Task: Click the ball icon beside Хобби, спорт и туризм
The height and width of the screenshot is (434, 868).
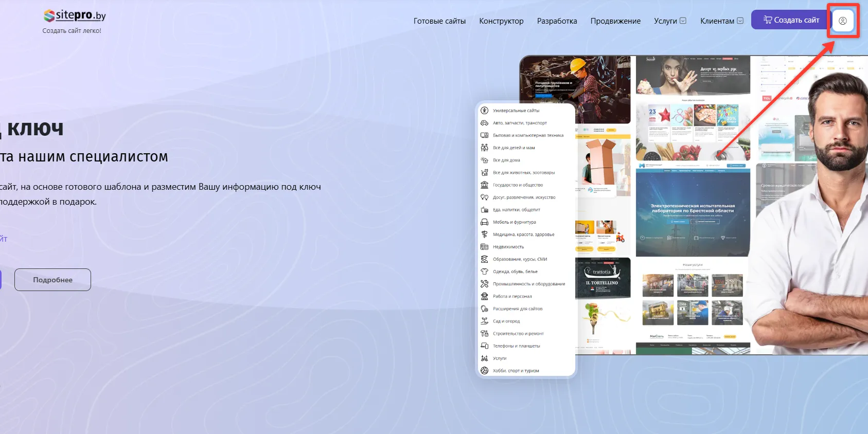Action: [484, 371]
